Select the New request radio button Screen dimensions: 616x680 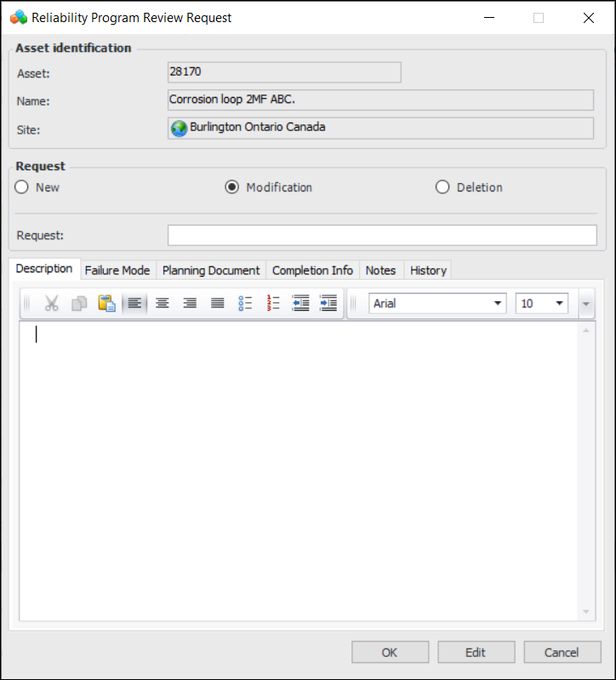pyautogui.click(x=21, y=187)
